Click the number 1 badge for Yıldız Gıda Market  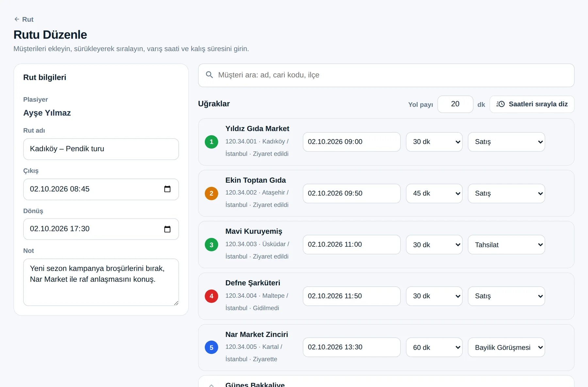click(x=211, y=142)
